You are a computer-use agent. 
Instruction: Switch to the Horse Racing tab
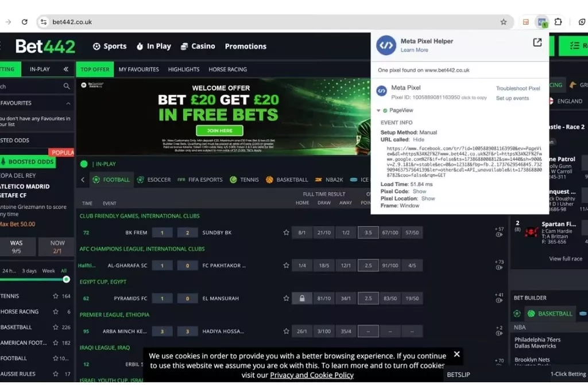[x=227, y=69]
